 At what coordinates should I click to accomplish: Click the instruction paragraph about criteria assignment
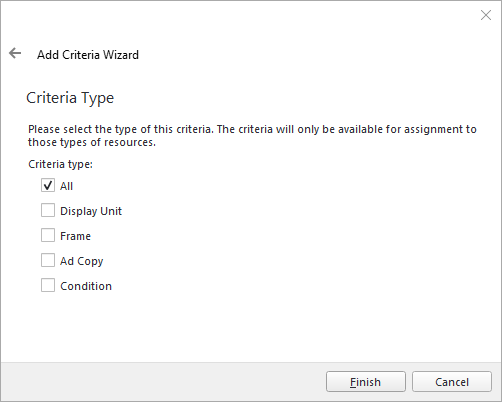tap(252, 136)
